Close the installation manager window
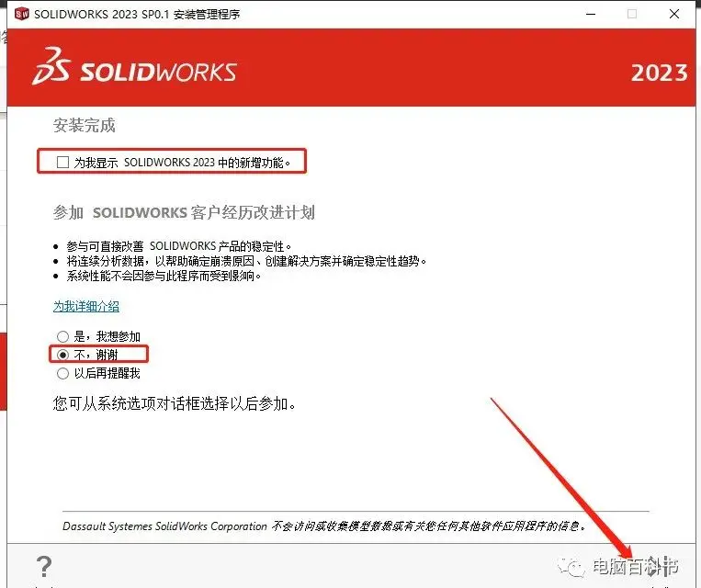This screenshot has width=701, height=588. tap(674, 14)
